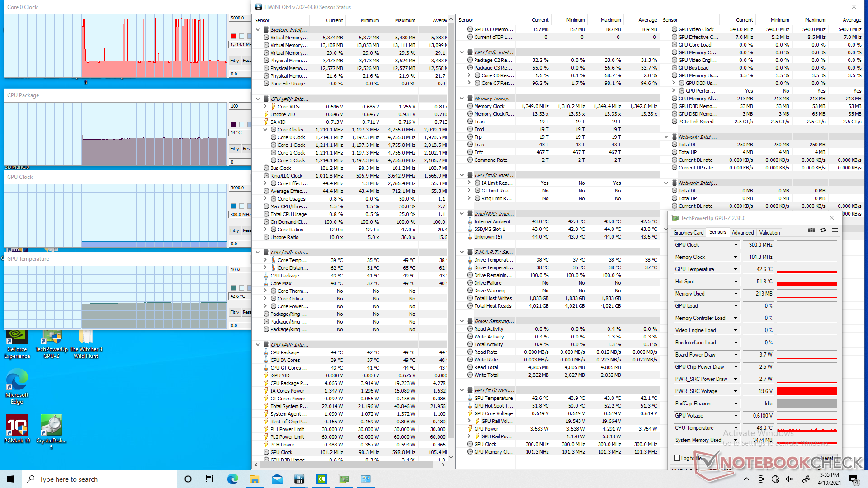
Task: Select the Bus Clock sensor row
Action: tap(351, 168)
